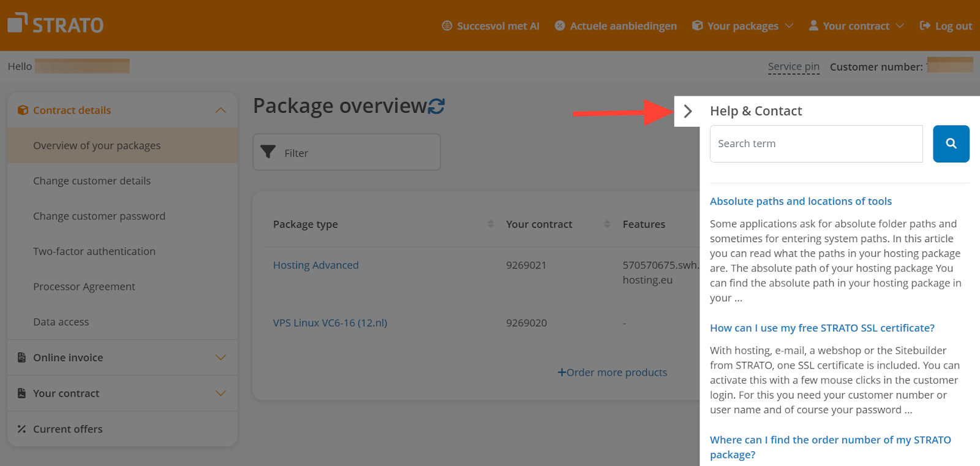Open Change customer password page

(99, 216)
